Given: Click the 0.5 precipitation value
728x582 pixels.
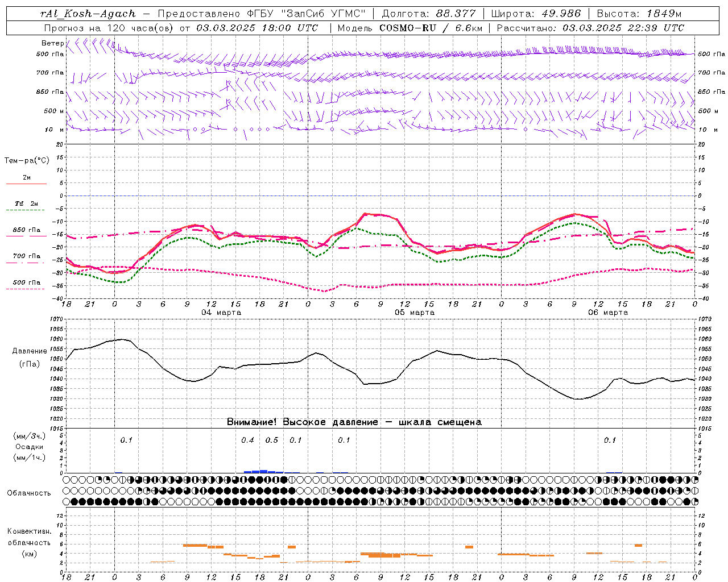Looking at the screenshot, I should coord(272,440).
